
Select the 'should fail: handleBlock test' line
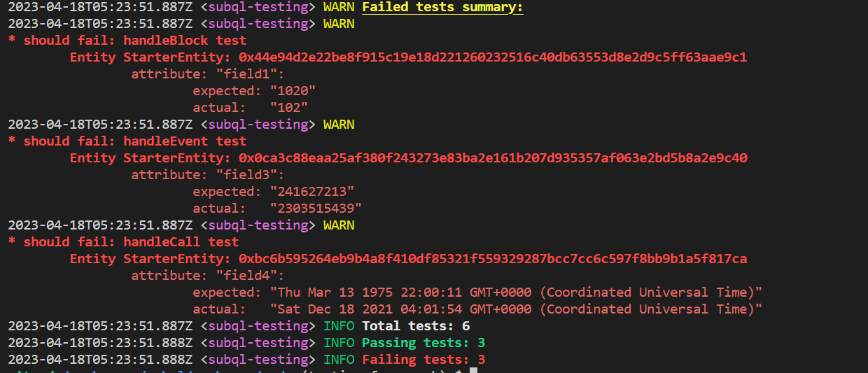[x=127, y=41]
